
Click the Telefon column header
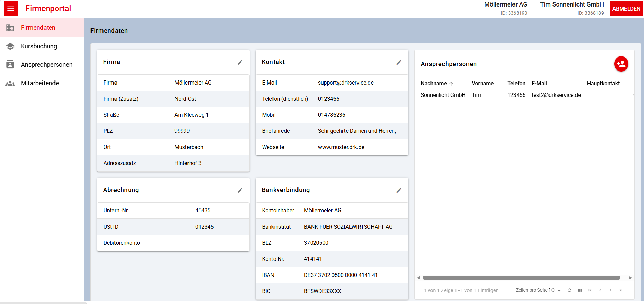point(516,84)
